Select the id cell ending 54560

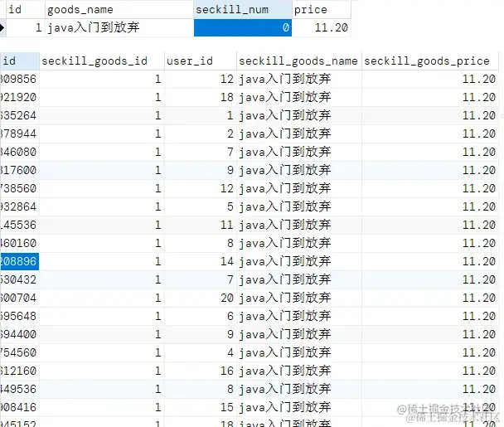tap(19, 352)
